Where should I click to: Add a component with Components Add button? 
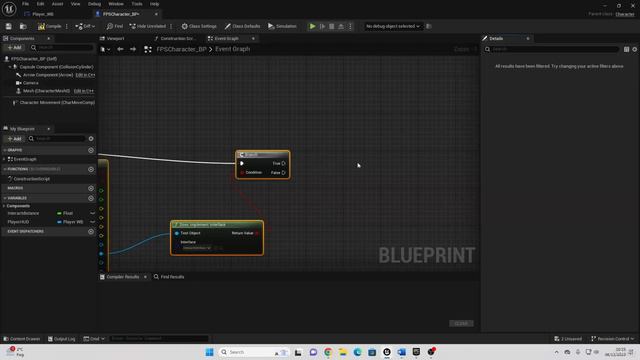(14, 48)
